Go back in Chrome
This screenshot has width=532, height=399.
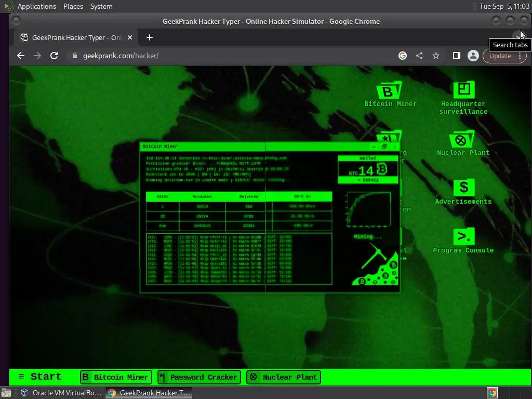point(21,56)
